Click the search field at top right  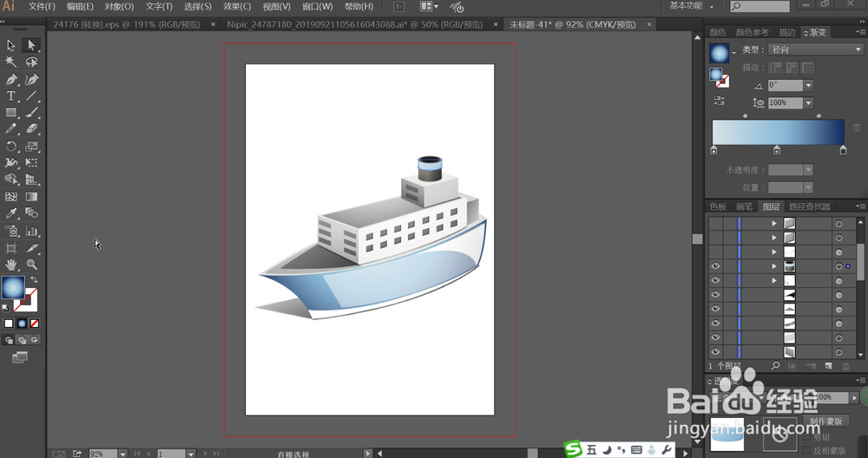[x=759, y=6]
